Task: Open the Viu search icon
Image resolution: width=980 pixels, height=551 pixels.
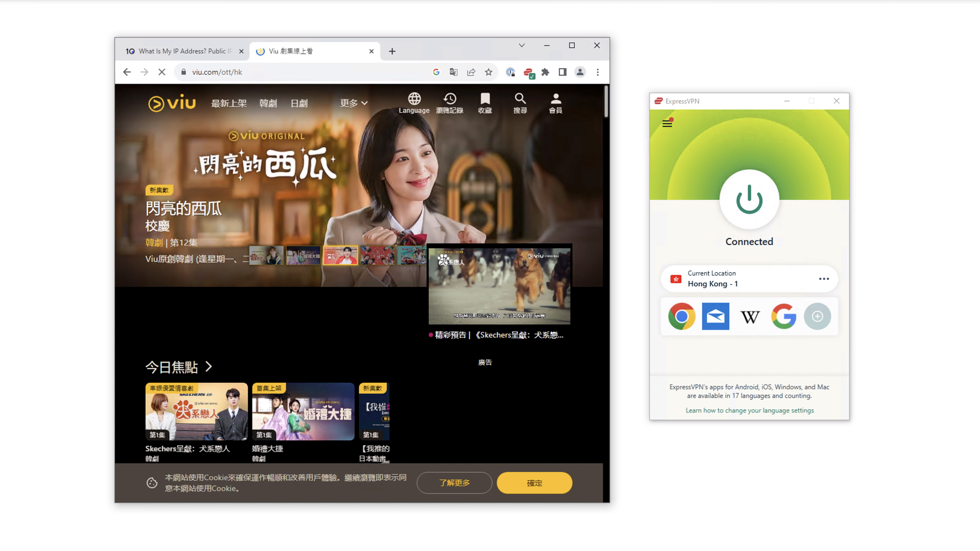Action: coord(520,98)
